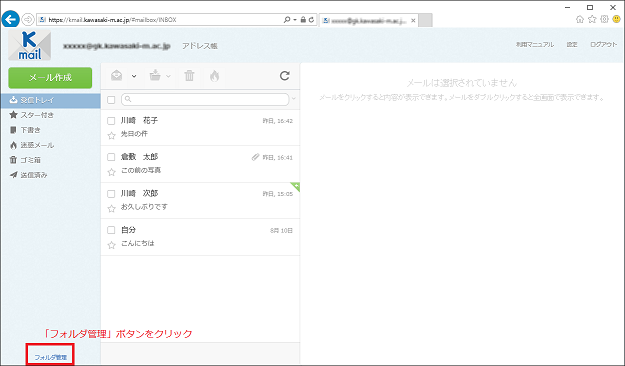The height and width of the screenshot is (366, 625).
Task: Click the address bar search magnifier icon
Action: [287, 20]
